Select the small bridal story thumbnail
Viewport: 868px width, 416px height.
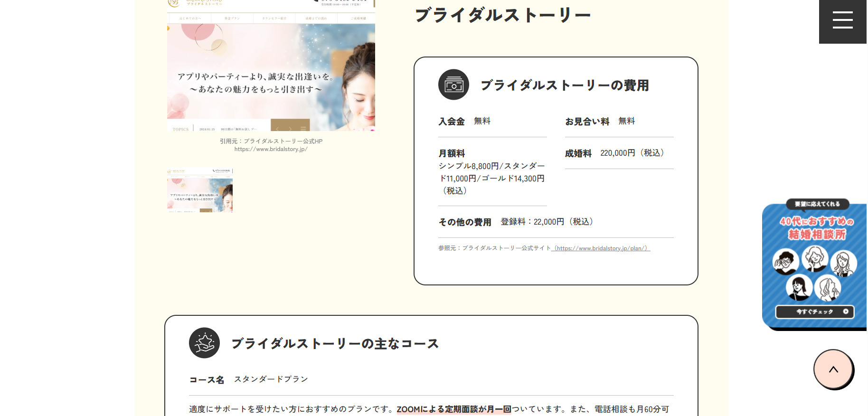coord(200,189)
